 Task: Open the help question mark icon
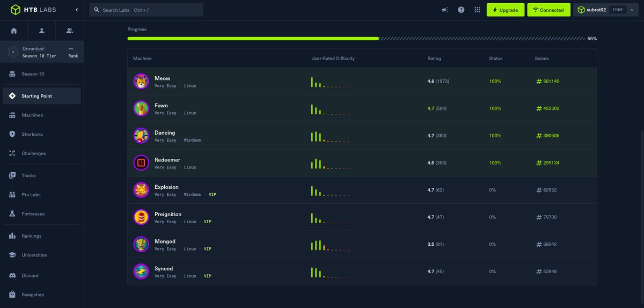(x=461, y=10)
